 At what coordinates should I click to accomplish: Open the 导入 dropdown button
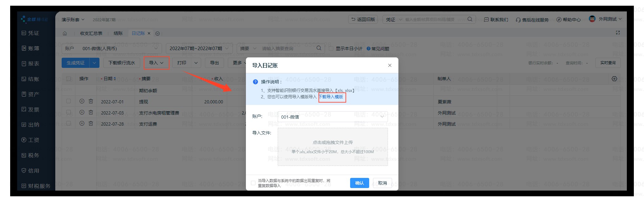(x=156, y=63)
